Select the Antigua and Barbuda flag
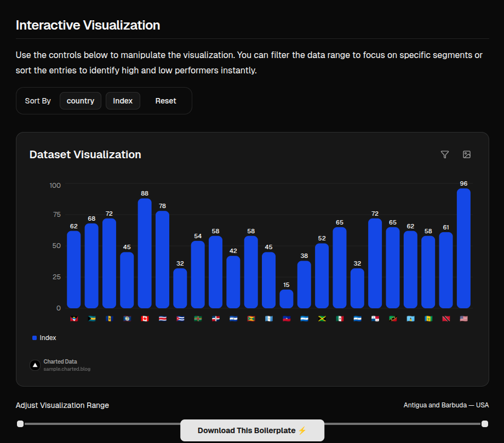The height and width of the screenshot is (443, 504). pyautogui.click(x=73, y=318)
